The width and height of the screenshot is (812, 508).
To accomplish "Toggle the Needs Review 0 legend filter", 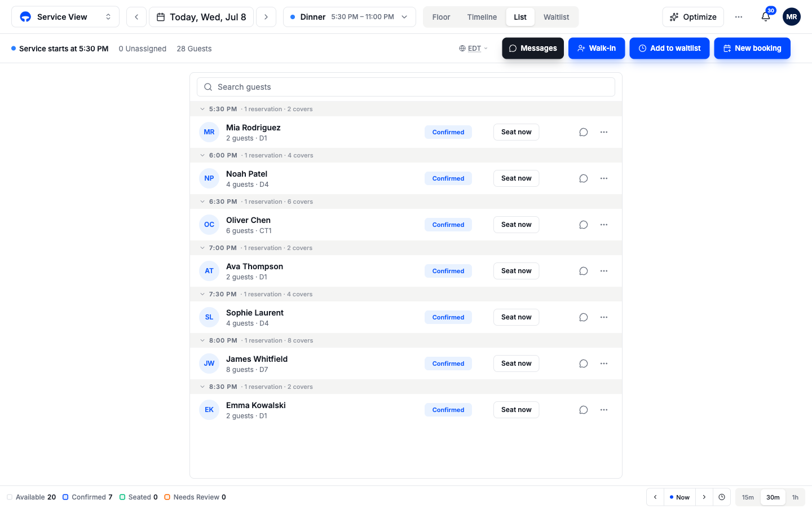I will coord(195,497).
